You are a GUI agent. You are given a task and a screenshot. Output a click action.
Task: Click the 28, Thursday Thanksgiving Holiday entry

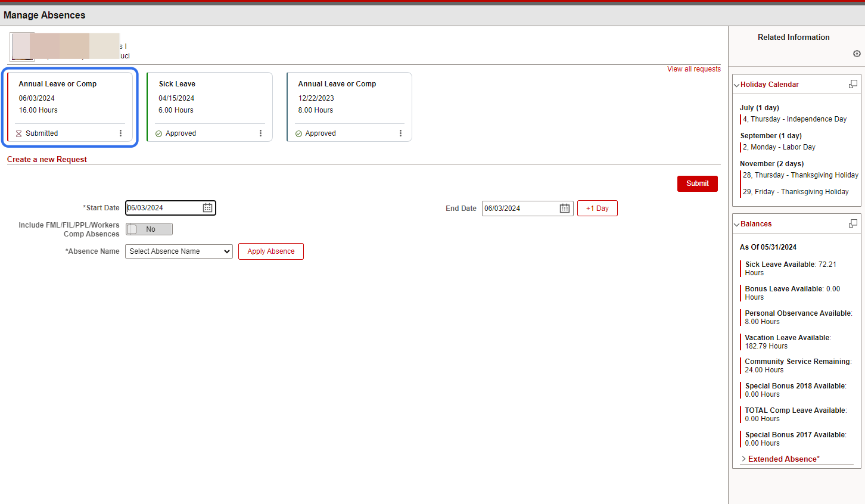click(801, 175)
